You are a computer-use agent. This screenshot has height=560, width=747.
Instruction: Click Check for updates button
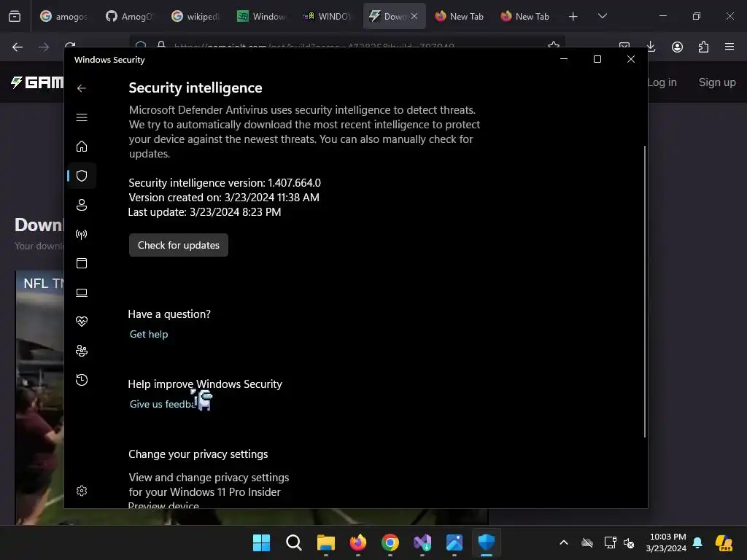pos(178,245)
